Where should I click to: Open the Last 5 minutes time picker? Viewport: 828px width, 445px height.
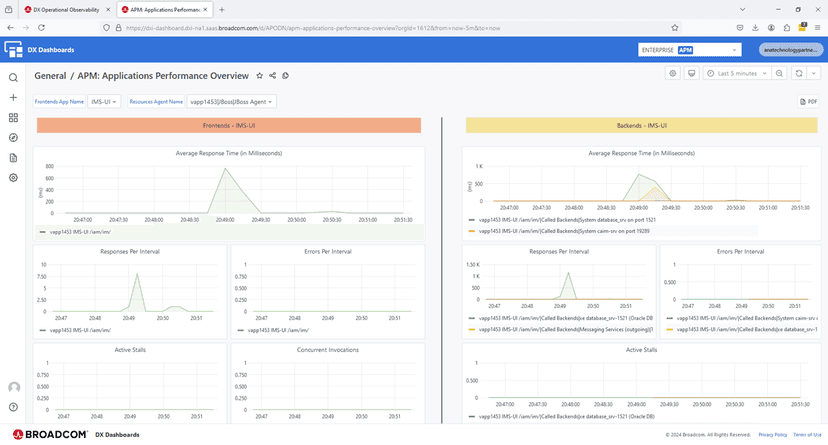[x=736, y=74]
